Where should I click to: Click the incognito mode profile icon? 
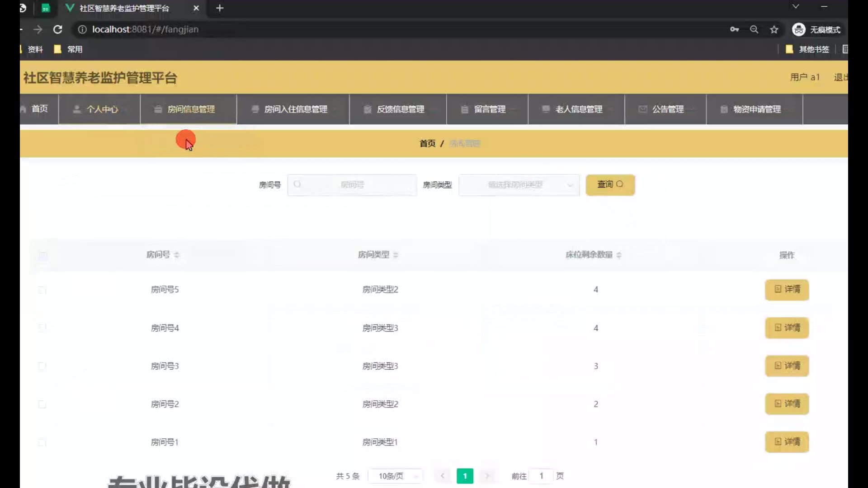(x=798, y=29)
